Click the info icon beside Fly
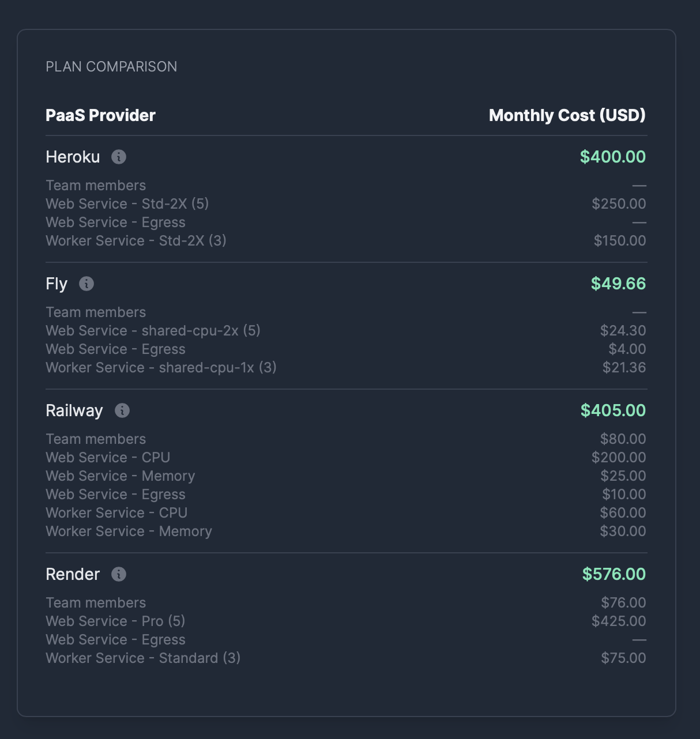This screenshot has height=739, width=700. [86, 284]
